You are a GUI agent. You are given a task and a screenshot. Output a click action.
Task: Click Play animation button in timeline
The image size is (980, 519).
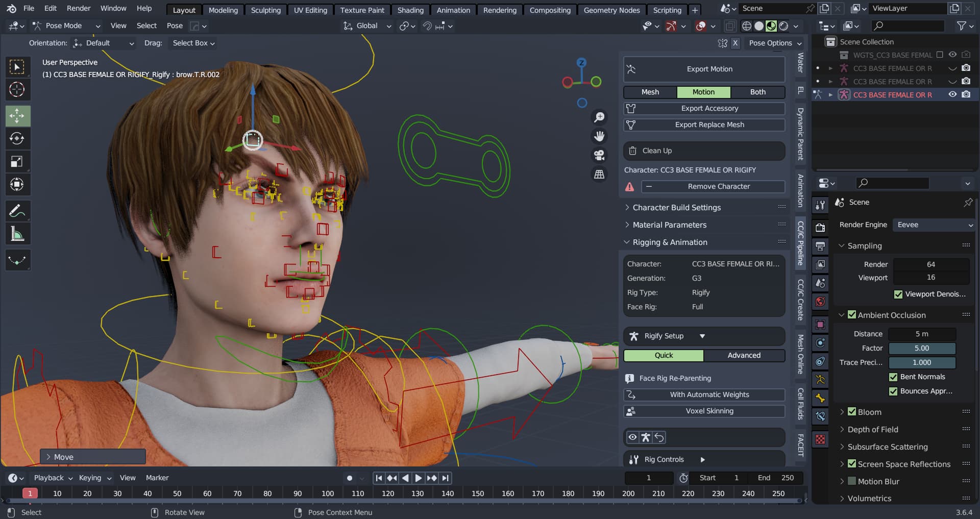[x=419, y=478]
